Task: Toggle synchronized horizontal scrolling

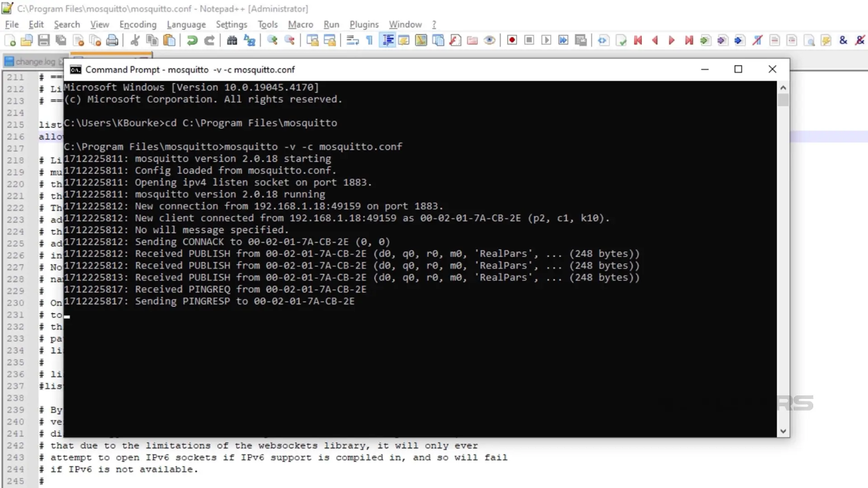Action: click(x=330, y=41)
